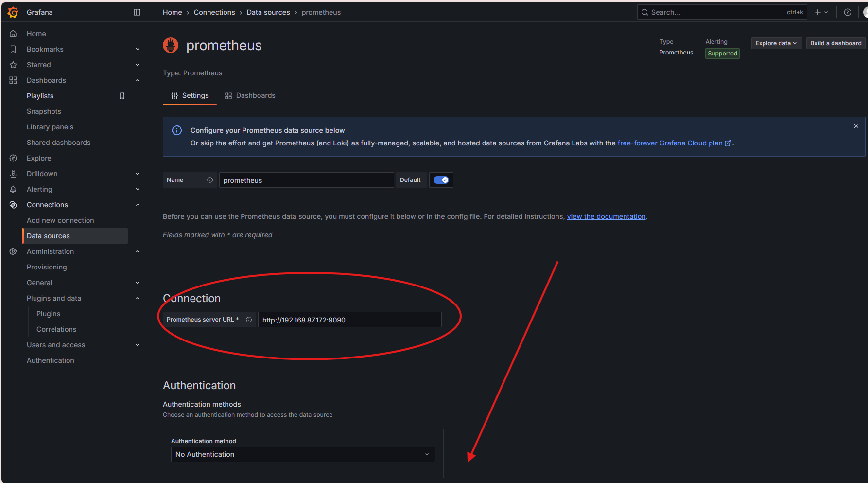Image resolution: width=868 pixels, height=483 pixels.
Task: Select Data sources in the sidebar
Action: click(x=75, y=236)
